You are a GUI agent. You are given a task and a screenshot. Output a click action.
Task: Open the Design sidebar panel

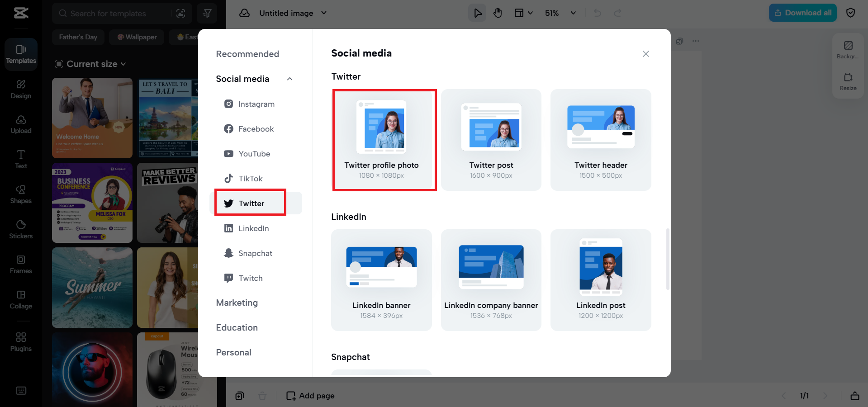[x=21, y=90]
